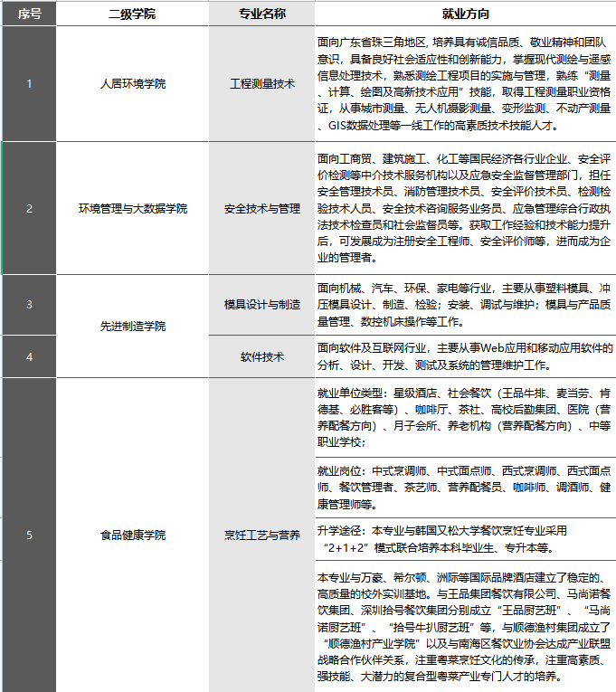Click the 安全技术与管理 cell
The image size is (616, 692).
coord(262,208)
